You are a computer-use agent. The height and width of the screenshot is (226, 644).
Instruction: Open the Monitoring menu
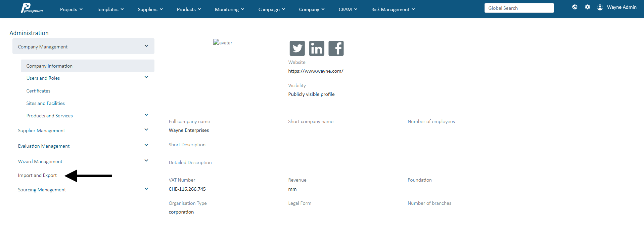coord(229,9)
